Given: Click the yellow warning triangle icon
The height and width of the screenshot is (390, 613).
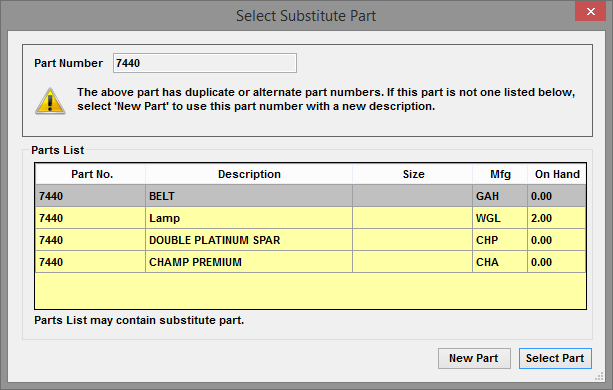Looking at the screenshot, I should click(x=50, y=101).
